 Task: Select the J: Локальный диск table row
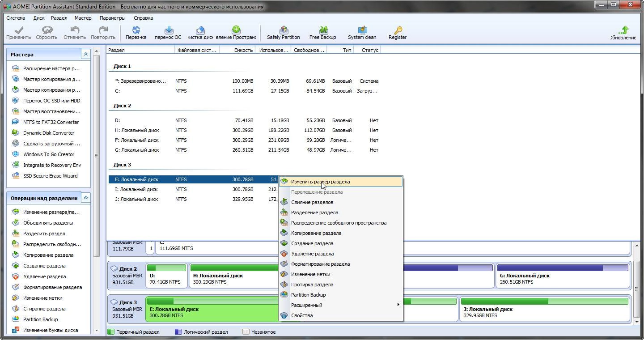193,199
